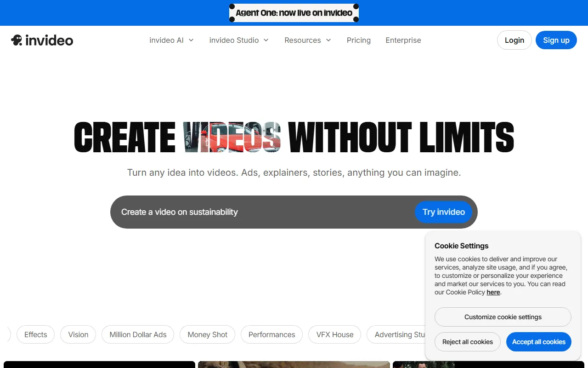588x368 pixels.
Task: Expand the invideo AI menu
Action: pos(172,40)
